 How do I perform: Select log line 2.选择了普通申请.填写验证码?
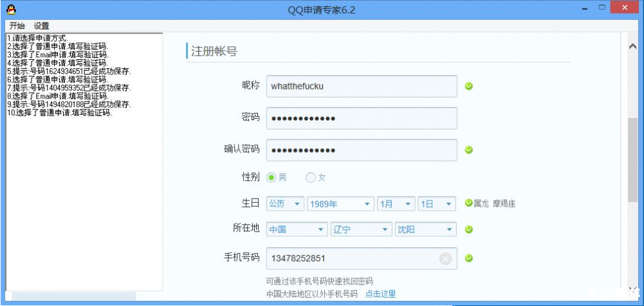pos(57,46)
